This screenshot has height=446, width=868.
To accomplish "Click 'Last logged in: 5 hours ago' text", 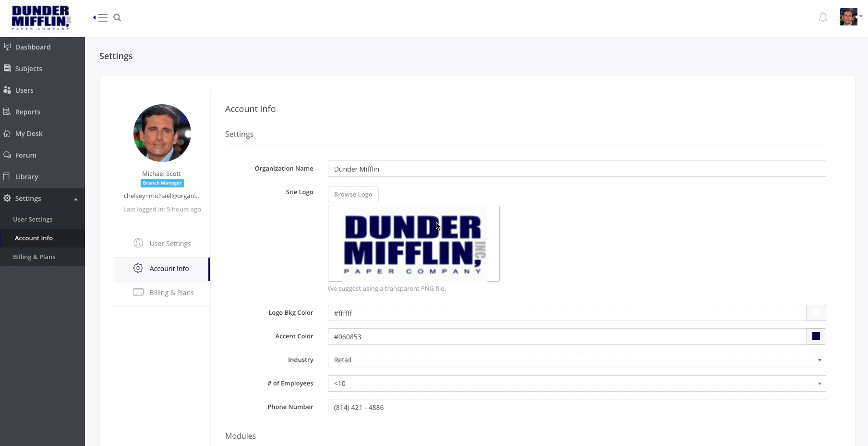I will [x=162, y=209].
